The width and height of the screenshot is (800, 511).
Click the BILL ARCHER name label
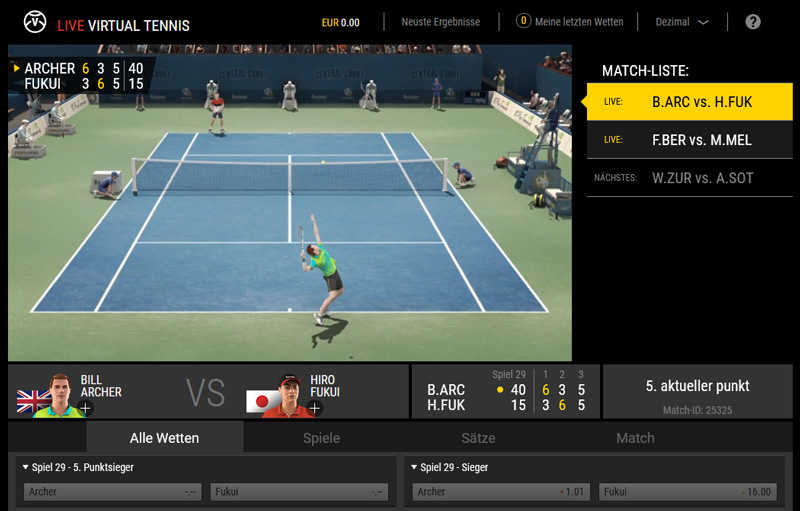[101, 386]
